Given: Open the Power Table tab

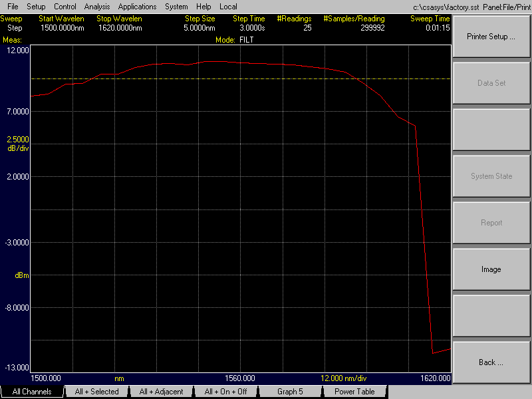Looking at the screenshot, I should tap(356, 392).
